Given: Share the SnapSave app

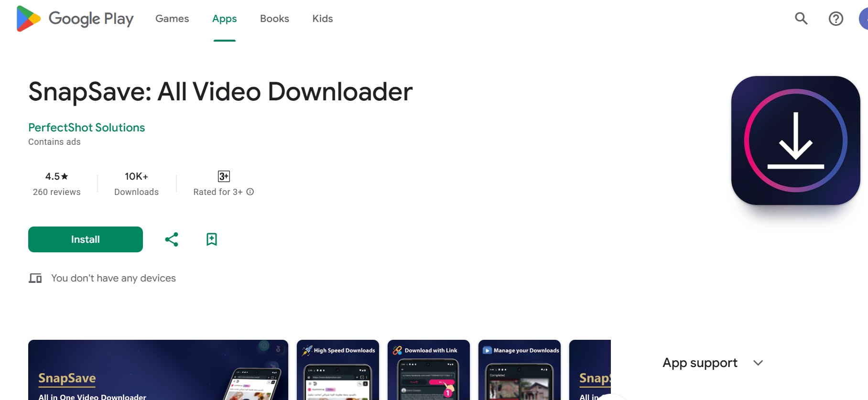Looking at the screenshot, I should tap(172, 239).
